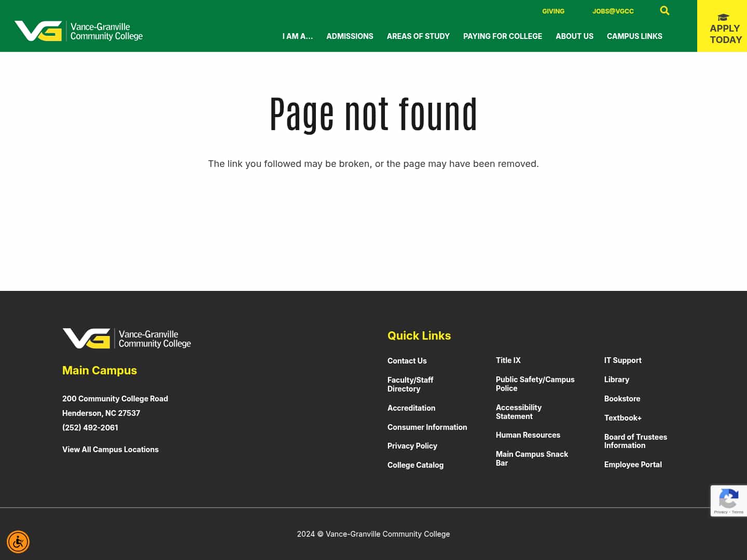The width and height of the screenshot is (747, 560).
Task: Open the ABOUT US dropdown
Action: point(574,36)
